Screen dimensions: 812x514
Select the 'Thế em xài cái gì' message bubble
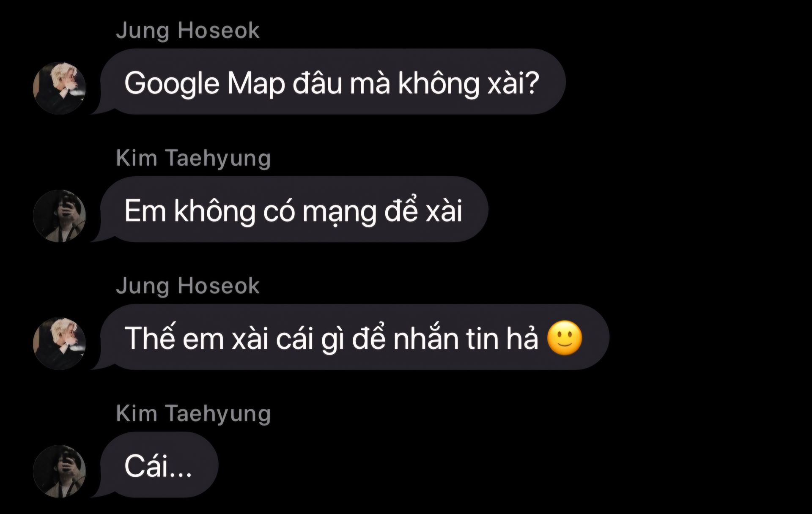(x=354, y=337)
